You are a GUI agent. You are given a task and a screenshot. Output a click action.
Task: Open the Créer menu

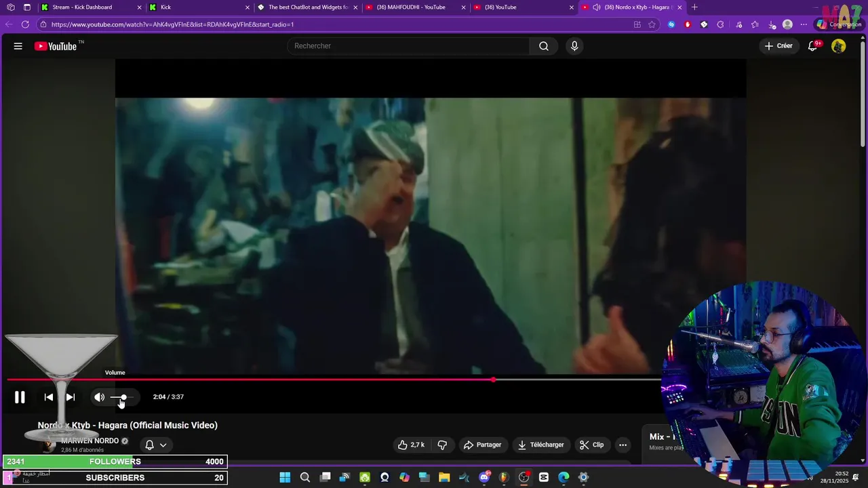coord(778,46)
